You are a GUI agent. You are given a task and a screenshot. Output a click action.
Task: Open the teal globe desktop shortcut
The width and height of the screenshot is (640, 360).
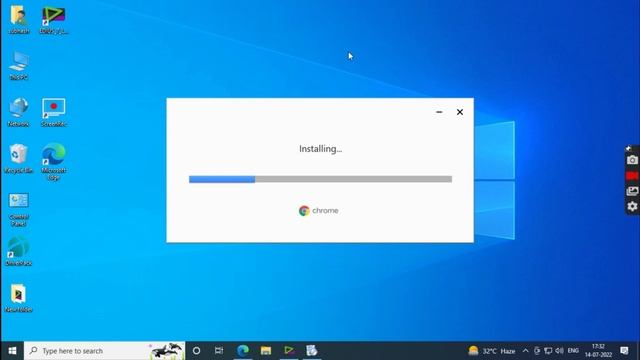19,251
